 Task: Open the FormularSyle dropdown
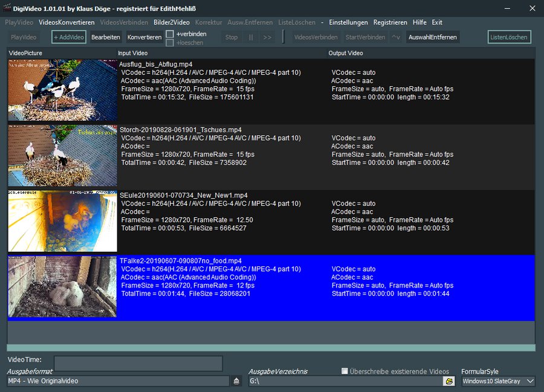point(497,382)
